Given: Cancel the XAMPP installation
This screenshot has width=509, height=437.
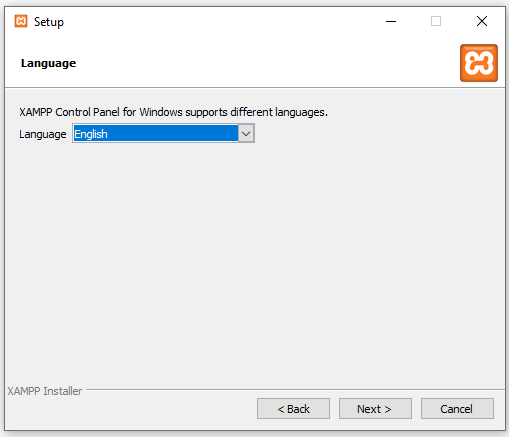Looking at the screenshot, I should pyautogui.click(x=457, y=409).
